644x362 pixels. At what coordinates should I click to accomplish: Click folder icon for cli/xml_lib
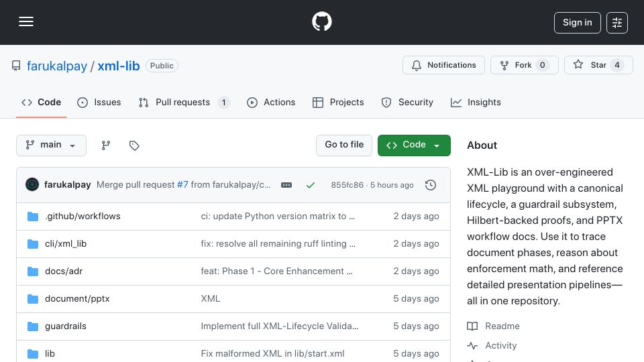point(33,244)
